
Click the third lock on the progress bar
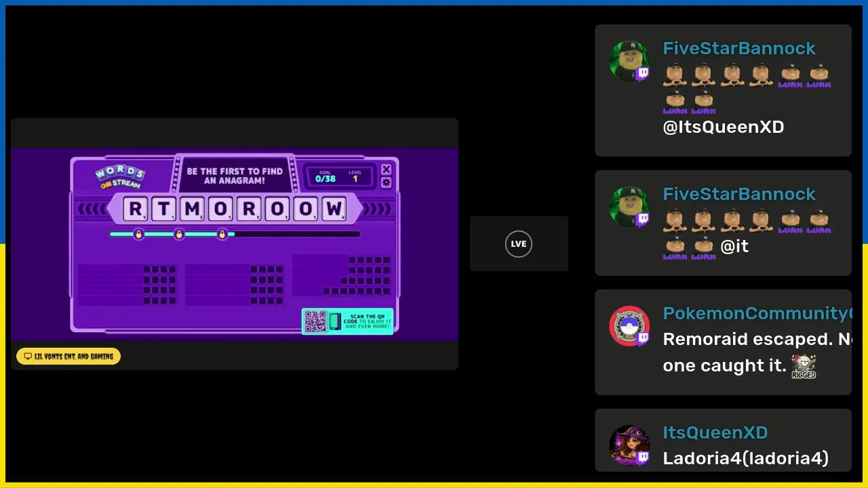222,235
